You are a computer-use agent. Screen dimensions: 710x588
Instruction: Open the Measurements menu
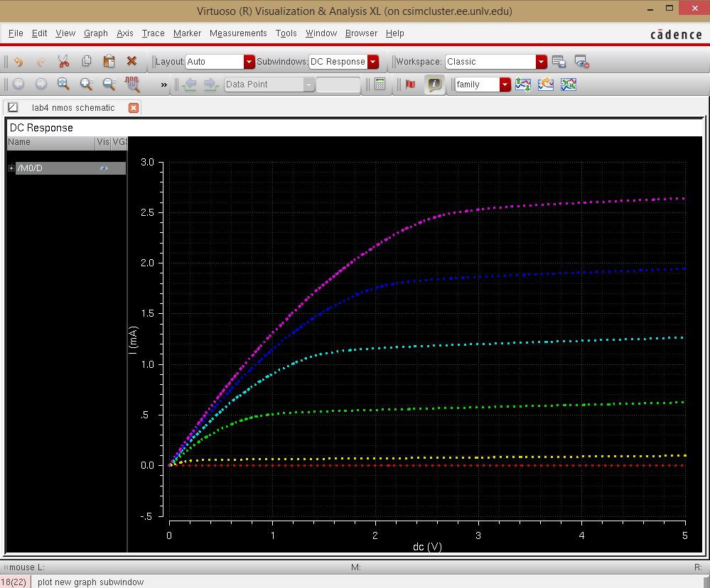coord(238,33)
